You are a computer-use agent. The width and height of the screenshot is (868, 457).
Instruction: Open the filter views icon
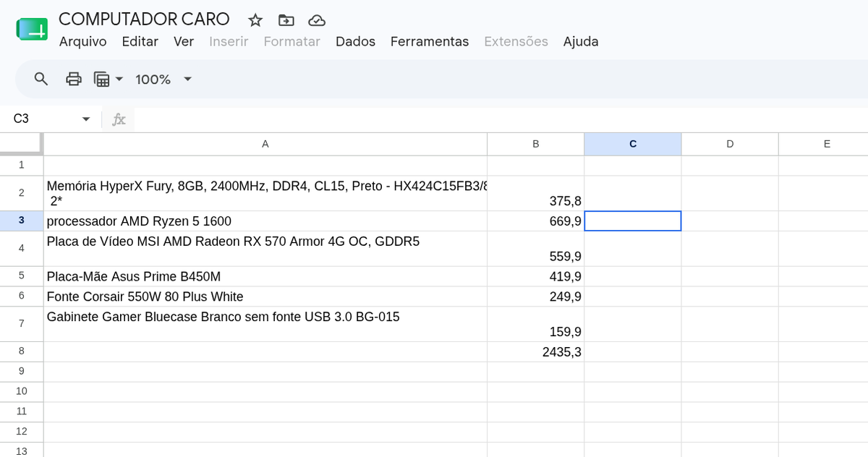click(102, 79)
